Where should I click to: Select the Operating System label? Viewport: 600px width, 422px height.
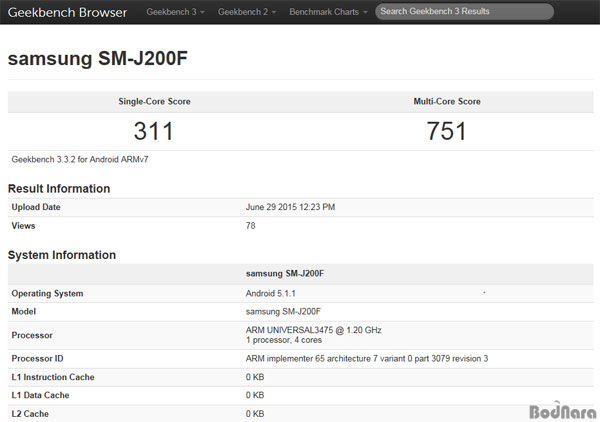[x=47, y=293]
